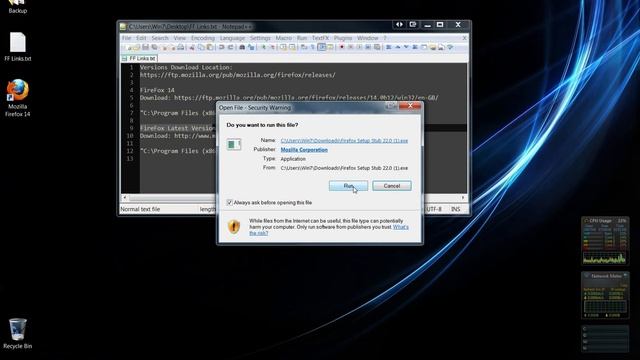The width and height of the screenshot is (640, 360).
Task: Click the horizontal scrollbar left arrow in Notepad++
Action: tap(125, 198)
